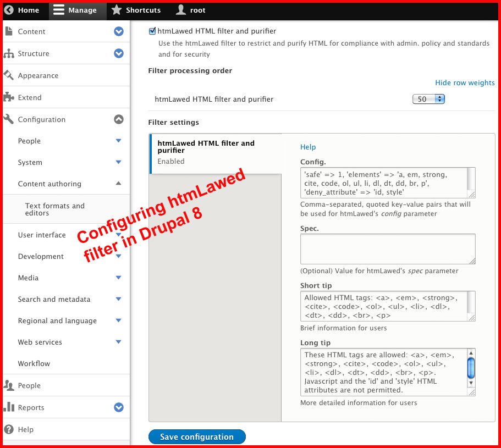Expand the Search and metadata arrow
The height and width of the screenshot is (448, 501).
click(119, 299)
